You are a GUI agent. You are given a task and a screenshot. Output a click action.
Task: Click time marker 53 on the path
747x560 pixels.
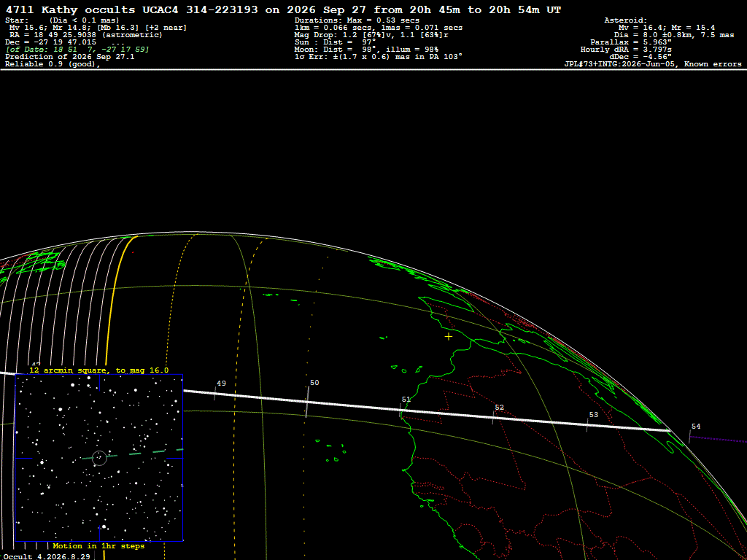click(x=593, y=415)
